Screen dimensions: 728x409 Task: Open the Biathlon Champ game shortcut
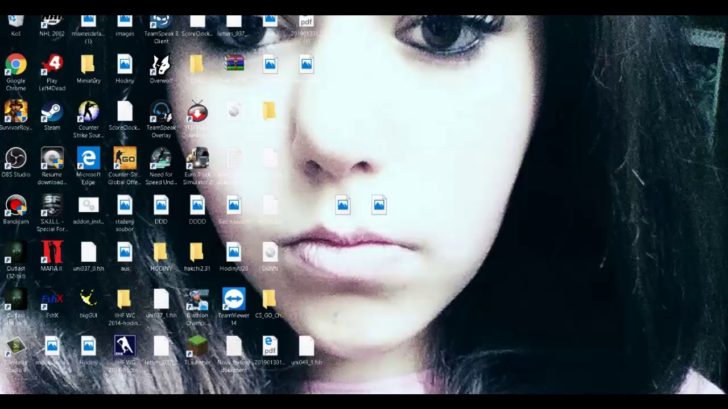click(x=197, y=299)
